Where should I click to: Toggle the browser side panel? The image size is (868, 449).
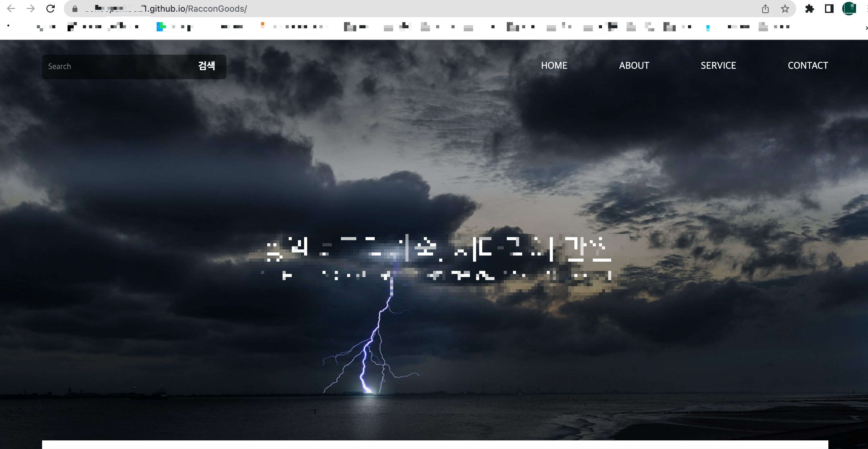(829, 9)
